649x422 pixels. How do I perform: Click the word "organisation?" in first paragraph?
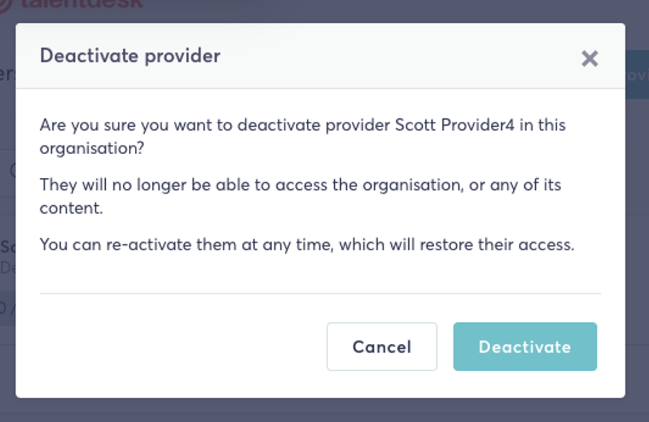click(x=91, y=149)
